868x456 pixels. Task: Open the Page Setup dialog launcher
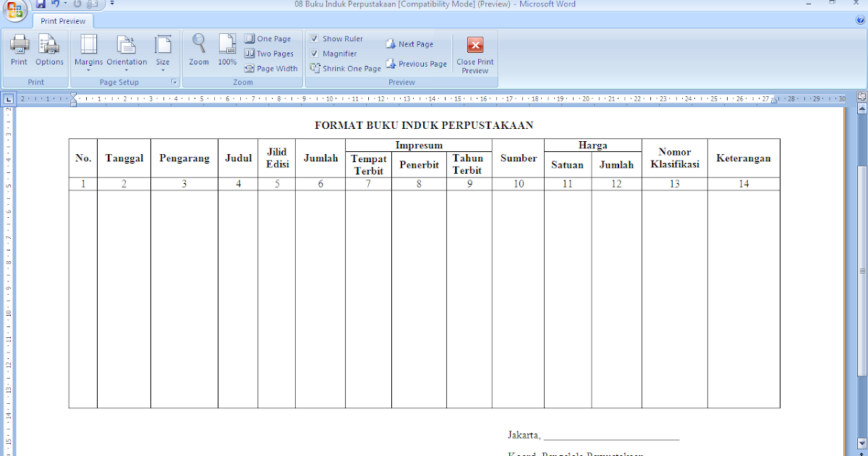(174, 83)
